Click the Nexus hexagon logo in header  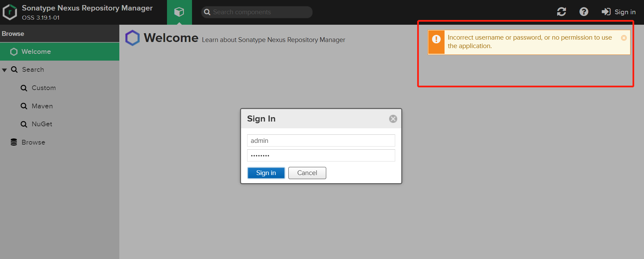(10, 12)
